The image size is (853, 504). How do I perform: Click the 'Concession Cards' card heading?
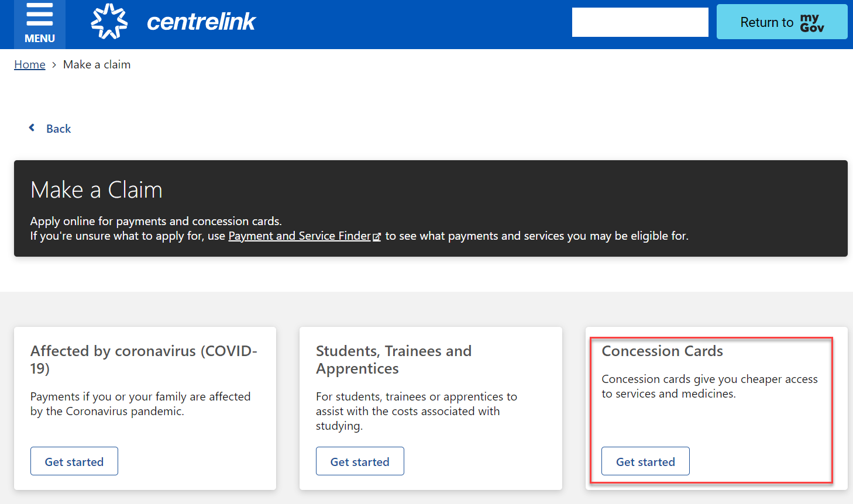(x=662, y=351)
